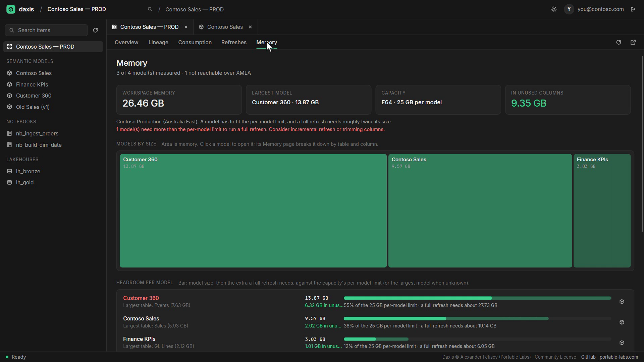The height and width of the screenshot is (362, 644).
Task: Open the header search icon
Action: 150,9
